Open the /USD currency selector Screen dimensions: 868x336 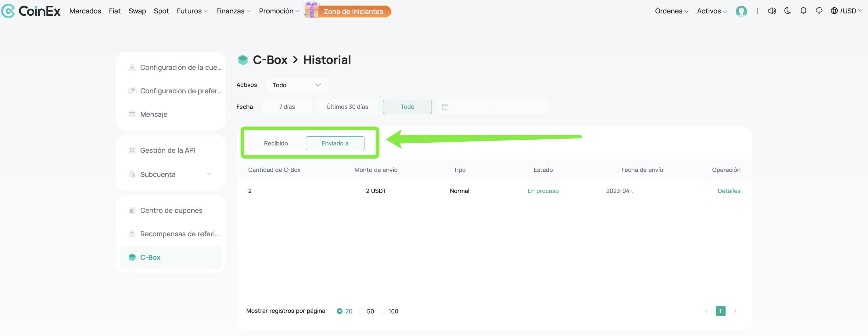(x=851, y=11)
